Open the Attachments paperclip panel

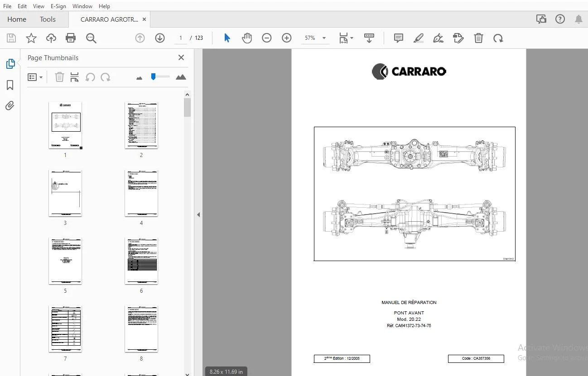click(10, 106)
